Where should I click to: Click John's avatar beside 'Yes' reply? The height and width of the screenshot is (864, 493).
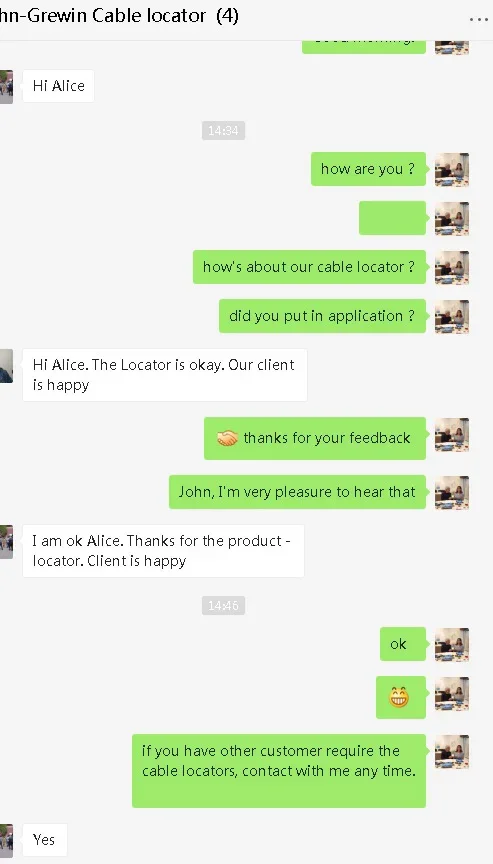coord(6,840)
